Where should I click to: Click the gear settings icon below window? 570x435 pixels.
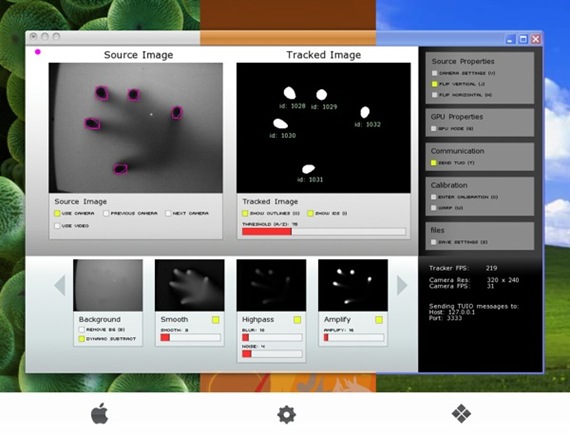pyautogui.click(x=286, y=414)
